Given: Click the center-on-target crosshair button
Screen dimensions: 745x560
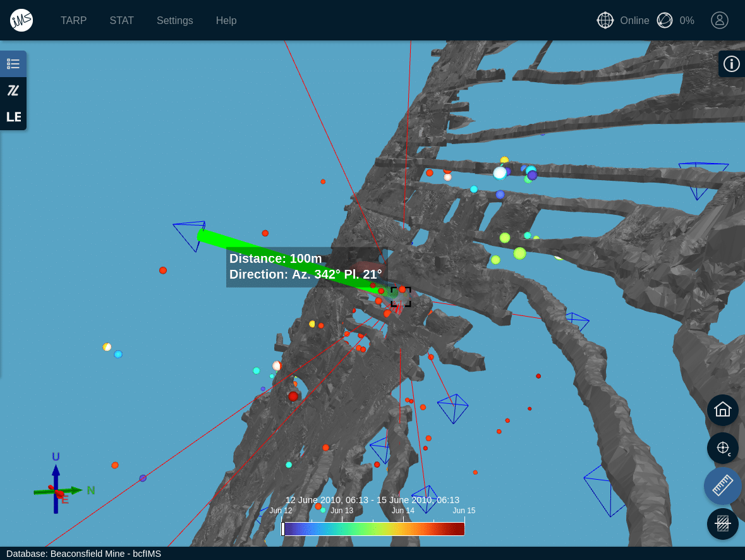Looking at the screenshot, I should point(722,448).
